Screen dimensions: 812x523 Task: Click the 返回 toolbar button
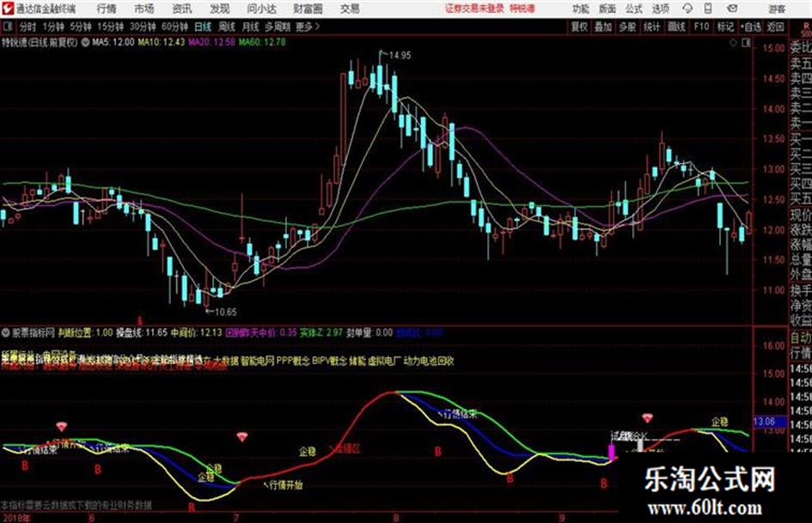(x=775, y=27)
